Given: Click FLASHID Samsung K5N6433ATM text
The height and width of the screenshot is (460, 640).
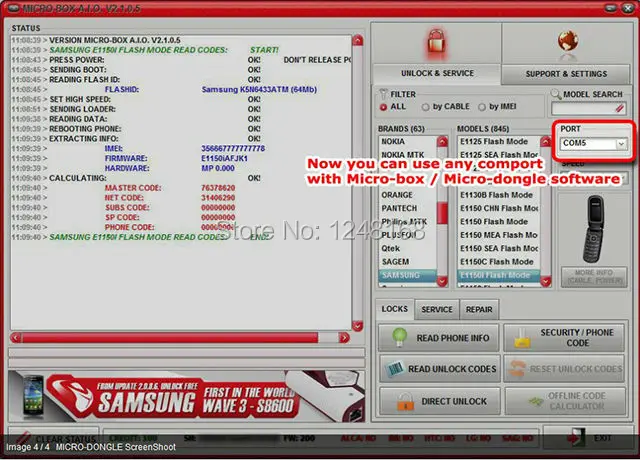Looking at the screenshot, I should point(259,89).
